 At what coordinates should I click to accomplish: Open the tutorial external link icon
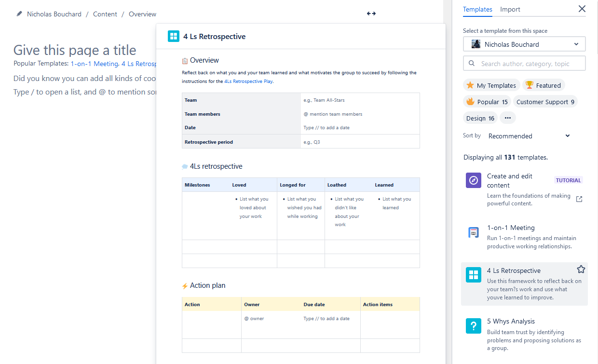coord(579,199)
